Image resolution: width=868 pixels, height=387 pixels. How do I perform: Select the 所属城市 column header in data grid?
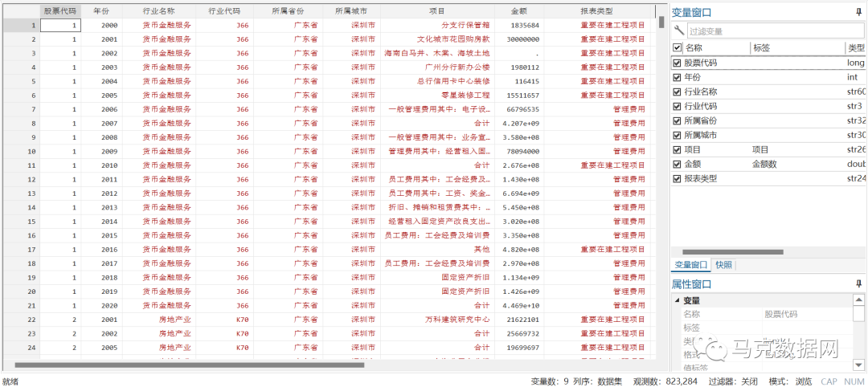point(351,11)
